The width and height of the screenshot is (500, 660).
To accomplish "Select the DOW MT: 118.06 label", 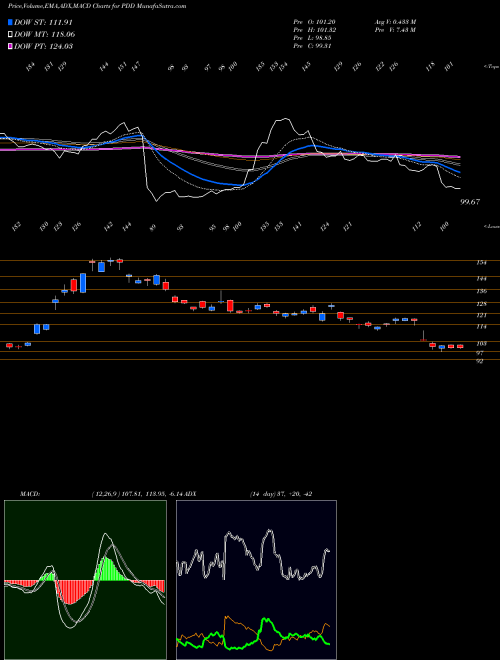I will click(x=45, y=35).
